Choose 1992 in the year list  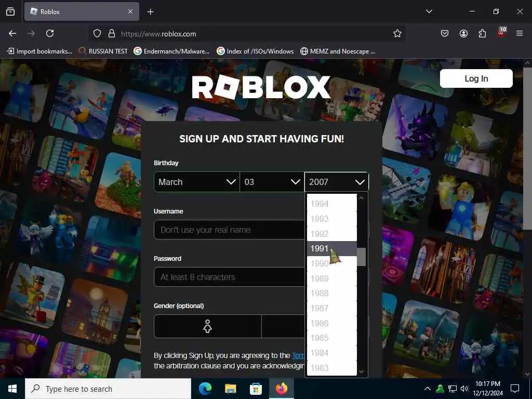[x=332, y=234]
